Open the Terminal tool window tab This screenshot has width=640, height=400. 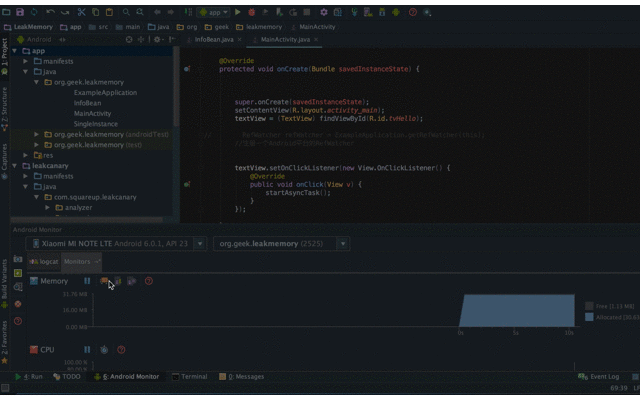(x=190, y=376)
